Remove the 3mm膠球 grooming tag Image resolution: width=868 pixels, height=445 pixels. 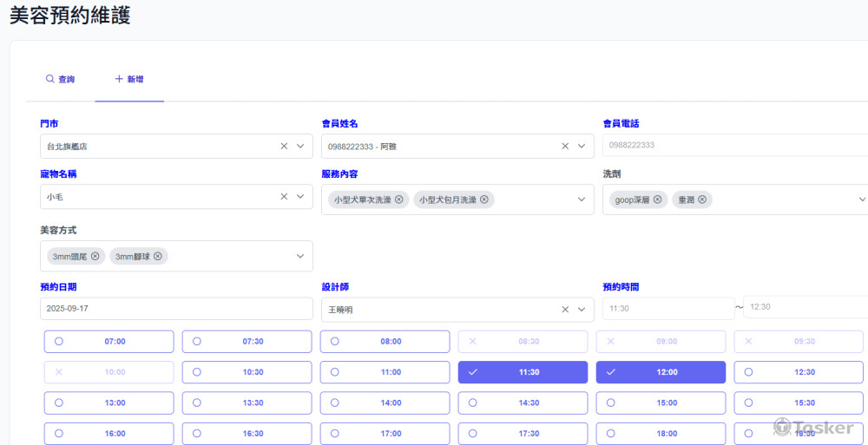click(158, 257)
